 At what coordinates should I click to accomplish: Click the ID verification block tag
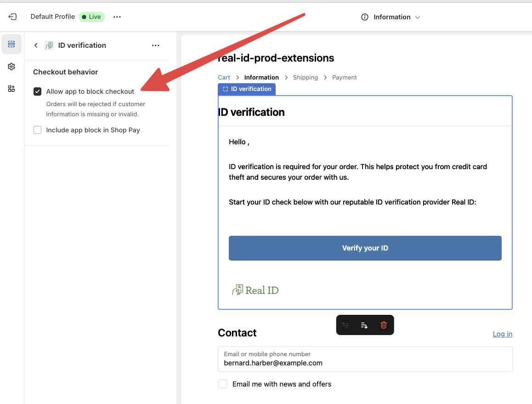(247, 89)
